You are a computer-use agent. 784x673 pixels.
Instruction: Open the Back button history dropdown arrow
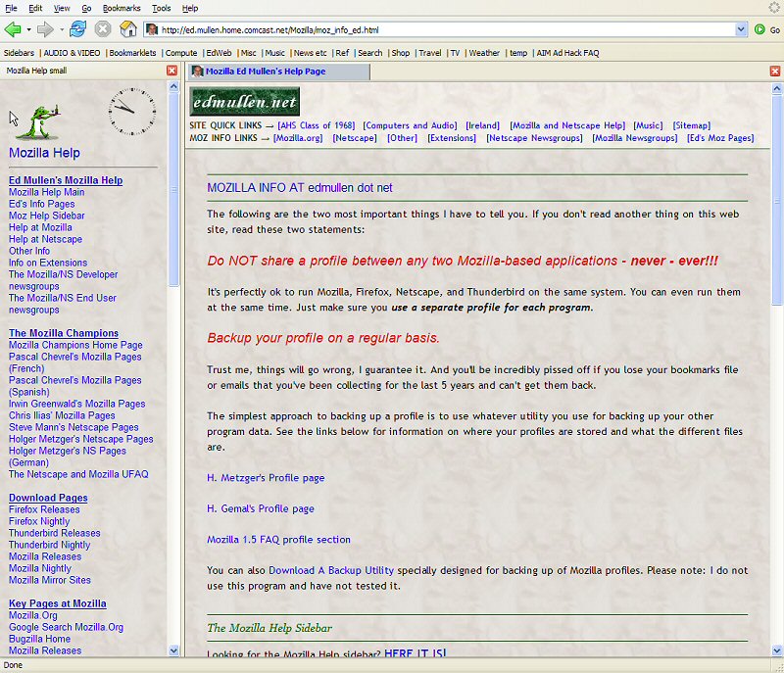click(x=28, y=29)
